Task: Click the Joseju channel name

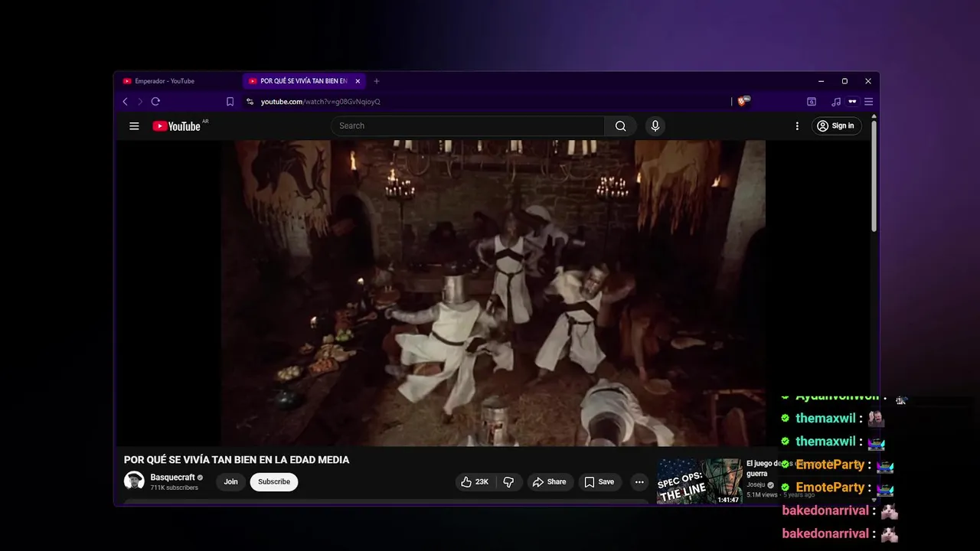Action: click(756, 484)
